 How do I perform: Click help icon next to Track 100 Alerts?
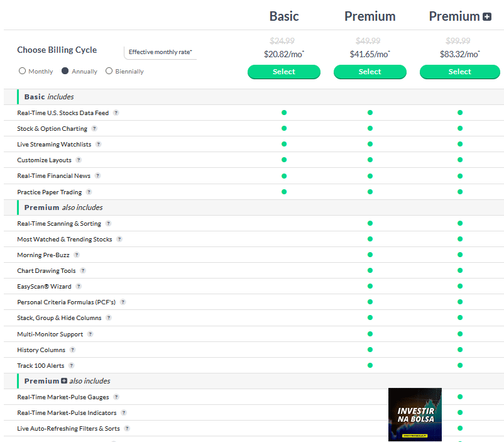coord(72,365)
